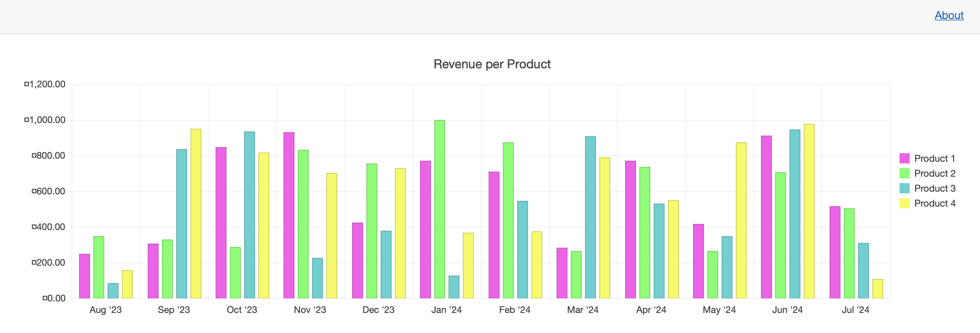This screenshot has width=980, height=333.
Task: Toggle Product 3 legend label text
Action: pyautogui.click(x=934, y=188)
